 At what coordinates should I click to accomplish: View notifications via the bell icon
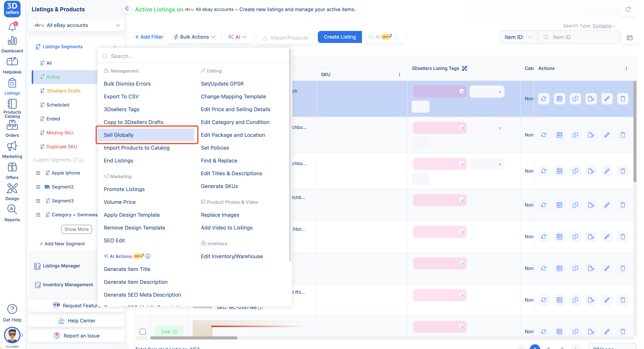tap(12, 27)
